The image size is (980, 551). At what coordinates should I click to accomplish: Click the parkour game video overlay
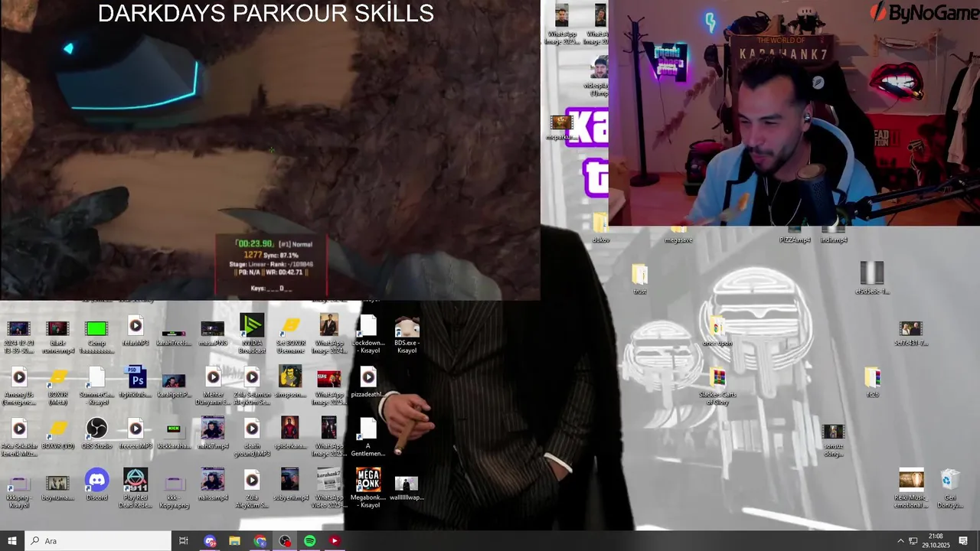tap(270, 150)
